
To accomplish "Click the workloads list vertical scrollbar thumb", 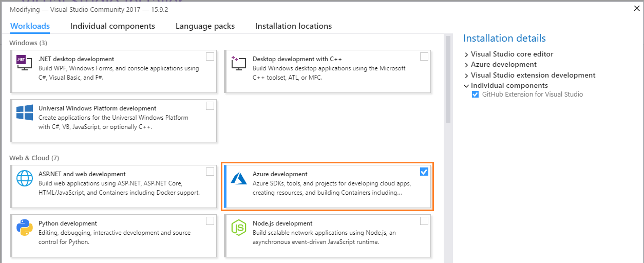I will click(x=448, y=79).
